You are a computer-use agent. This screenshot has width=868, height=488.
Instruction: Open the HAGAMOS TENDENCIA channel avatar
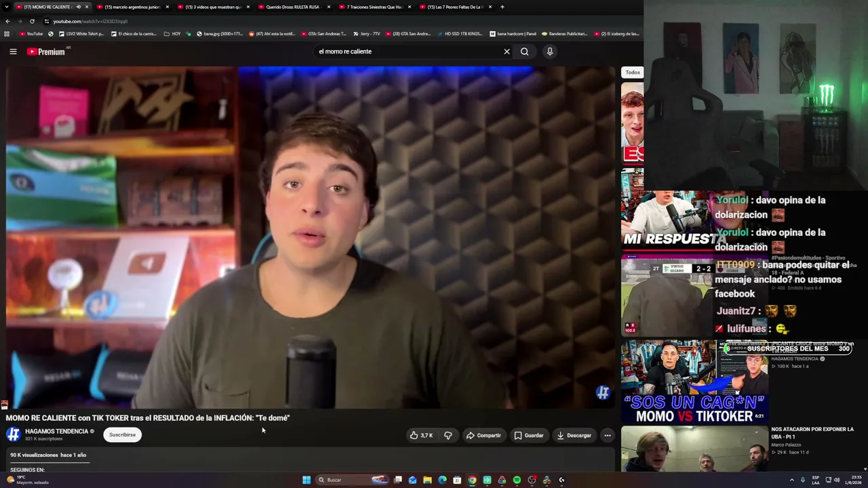[x=13, y=434]
